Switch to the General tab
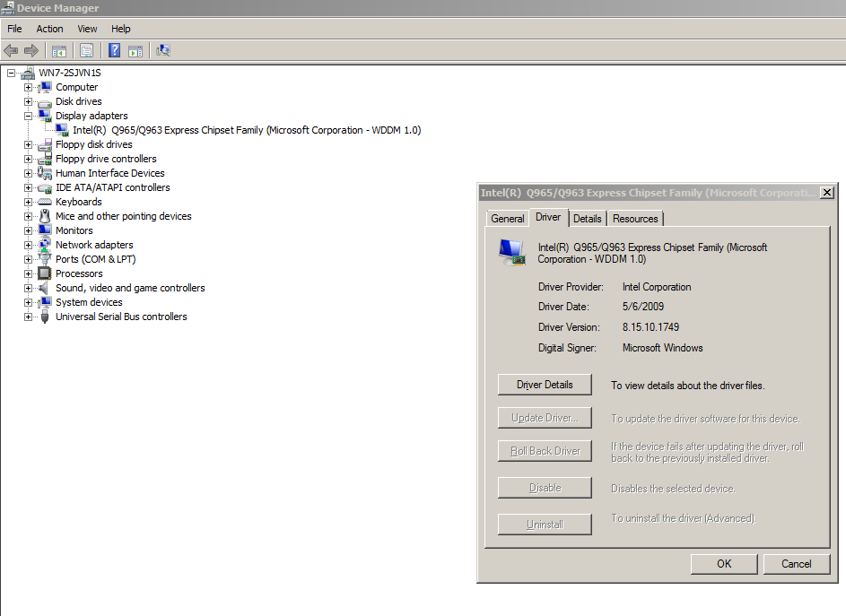Screen dimensions: 846x616 click(x=507, y=219)
